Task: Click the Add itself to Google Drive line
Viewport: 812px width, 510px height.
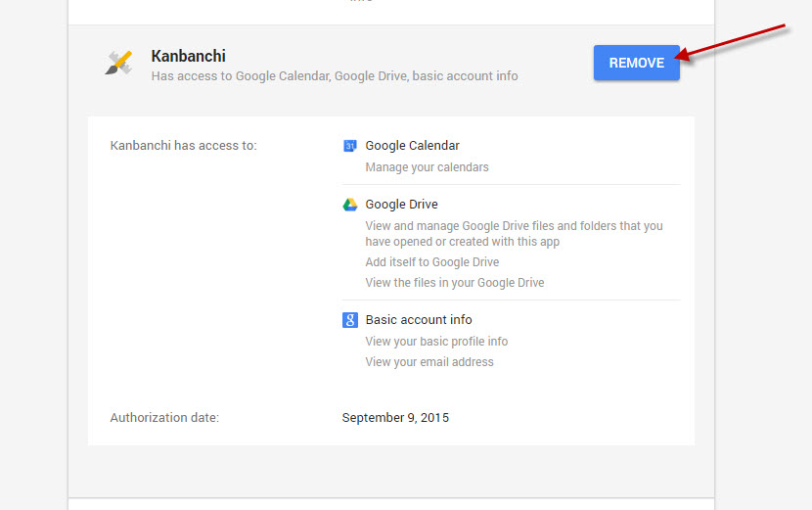Action: (x=431, y=262)
